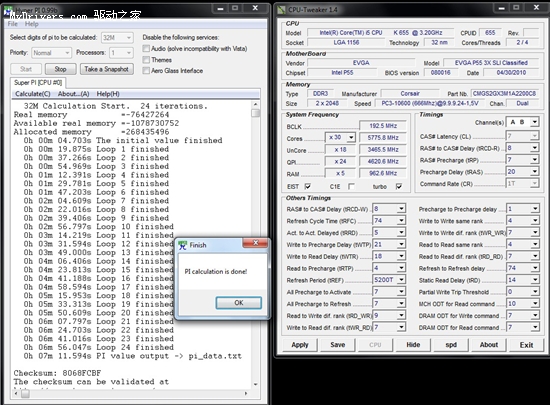Click the greyed Start button

coord(26,69)
